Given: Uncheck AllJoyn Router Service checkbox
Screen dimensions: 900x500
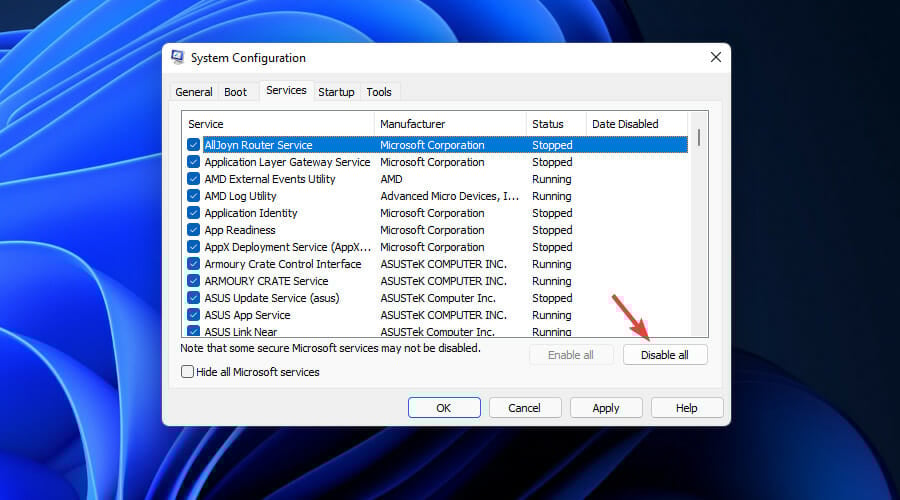Looking at the screenshot, I should click(x=193, y=145).
